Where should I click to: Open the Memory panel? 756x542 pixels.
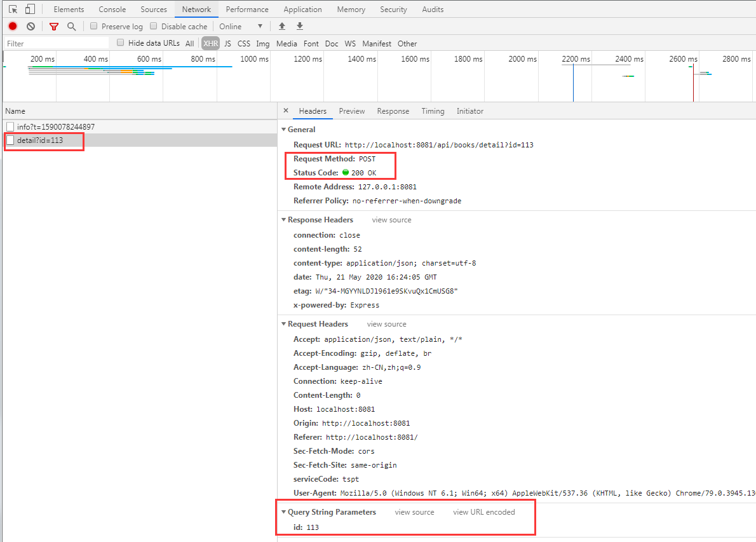351,9
